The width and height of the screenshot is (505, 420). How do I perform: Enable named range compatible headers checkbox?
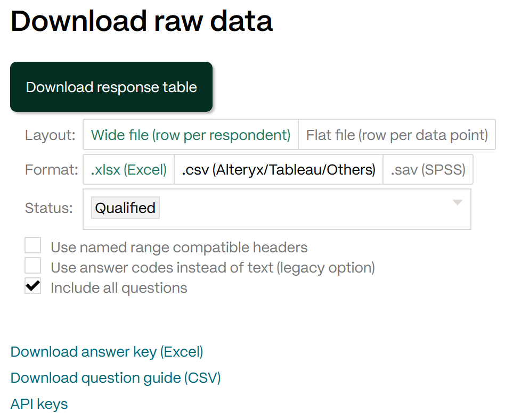(x=33, y=245)
